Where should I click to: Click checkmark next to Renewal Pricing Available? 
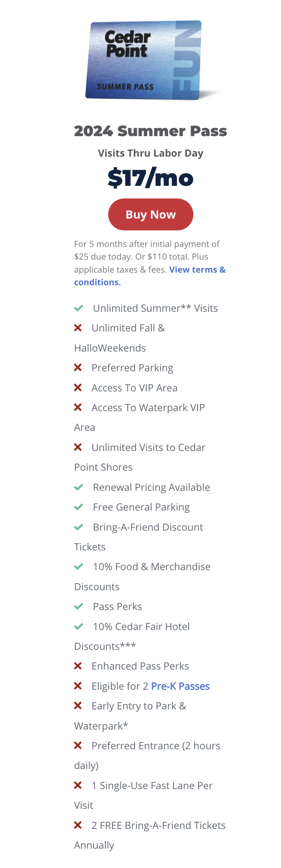click(79, 487)
